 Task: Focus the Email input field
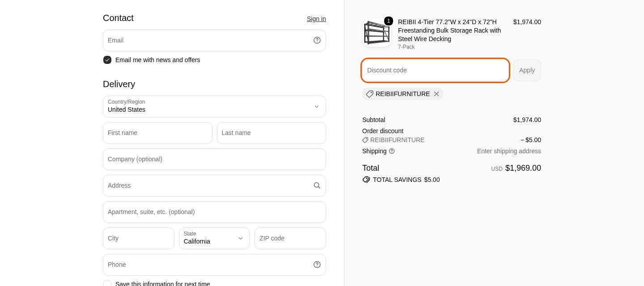(x=214, y=40)
